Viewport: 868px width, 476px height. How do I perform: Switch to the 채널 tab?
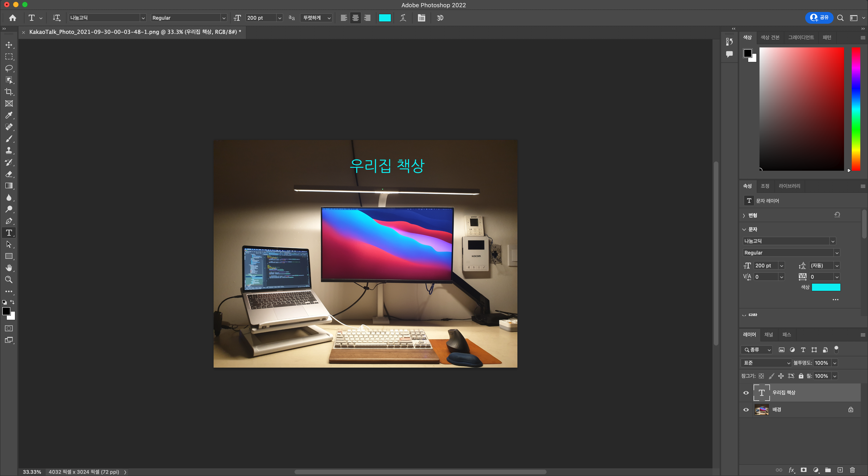coord(769,334)
